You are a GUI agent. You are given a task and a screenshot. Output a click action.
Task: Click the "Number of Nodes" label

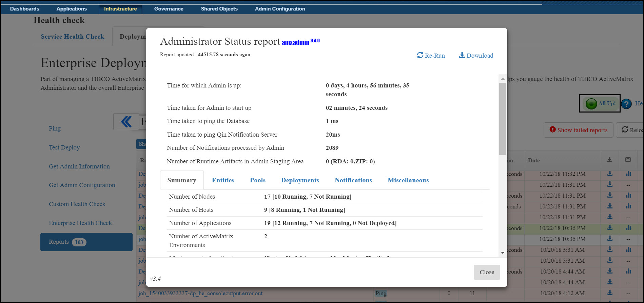click(x=192, y=197)
